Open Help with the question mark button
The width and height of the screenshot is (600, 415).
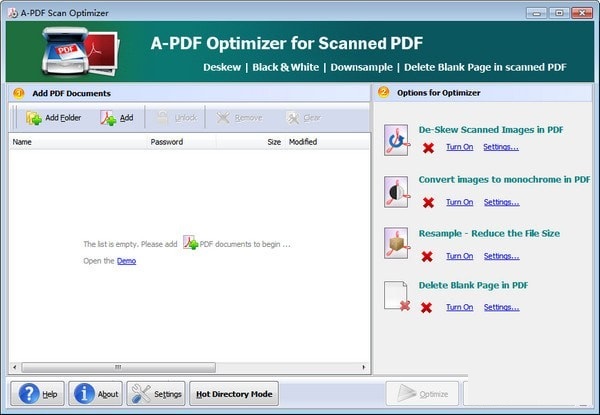point(38,394)
